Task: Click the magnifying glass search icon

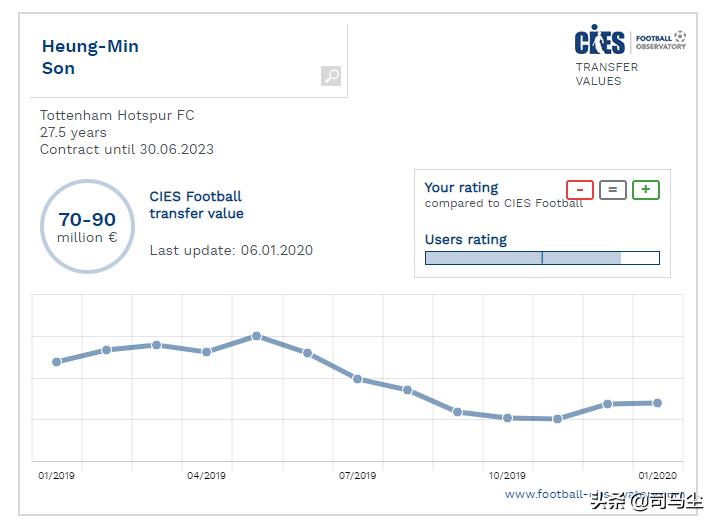Action: 331,76
